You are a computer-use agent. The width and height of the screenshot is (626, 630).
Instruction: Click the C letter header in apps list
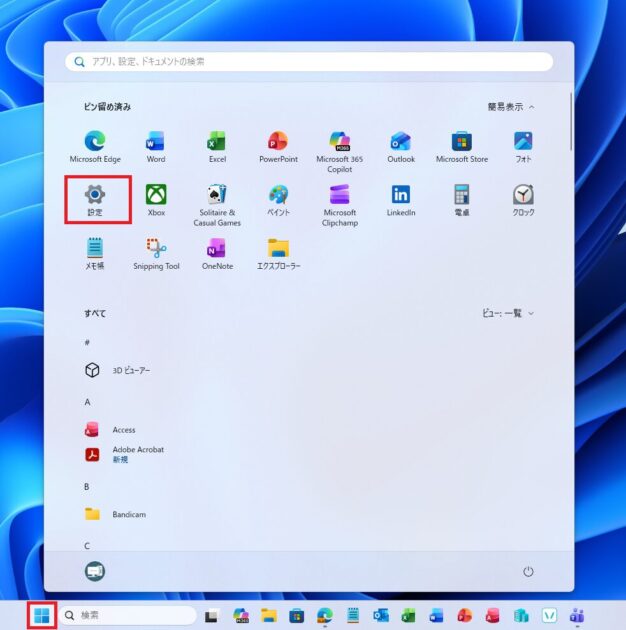click(87, 546)
